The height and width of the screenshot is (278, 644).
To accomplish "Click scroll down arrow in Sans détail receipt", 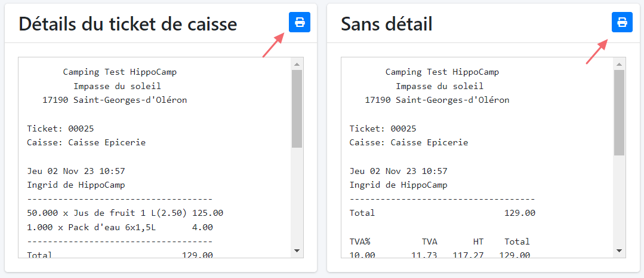I will pyautogui.click(x=619, y=250).
